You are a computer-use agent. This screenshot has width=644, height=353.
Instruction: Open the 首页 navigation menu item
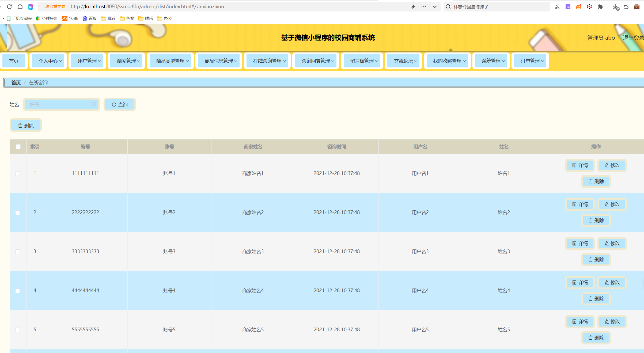click(14, 61)
